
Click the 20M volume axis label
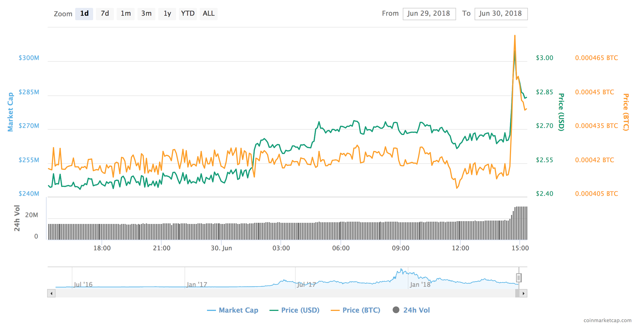31,215
